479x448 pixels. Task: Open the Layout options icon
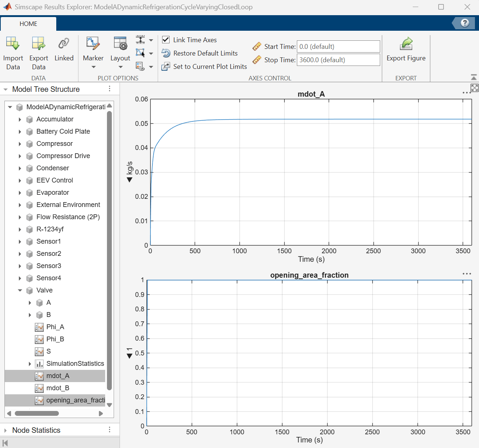click(x=120, y=43)
